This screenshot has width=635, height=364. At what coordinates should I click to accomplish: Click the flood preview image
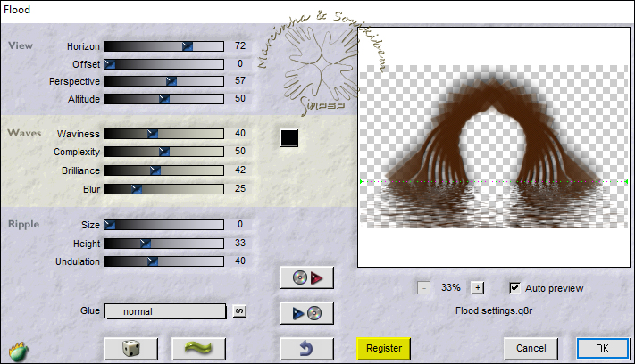pyautogui.click(x=492, y=150)
